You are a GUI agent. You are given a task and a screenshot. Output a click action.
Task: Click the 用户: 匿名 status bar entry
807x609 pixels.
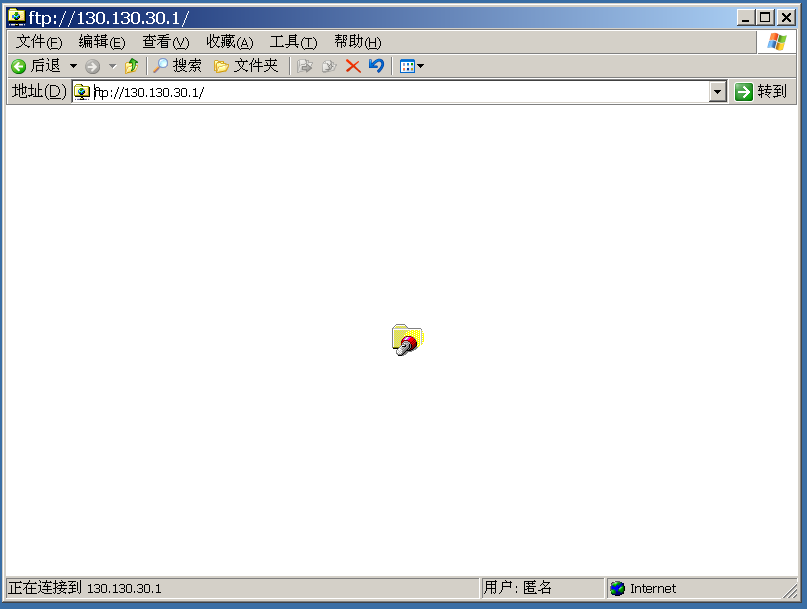coord(518,587)
